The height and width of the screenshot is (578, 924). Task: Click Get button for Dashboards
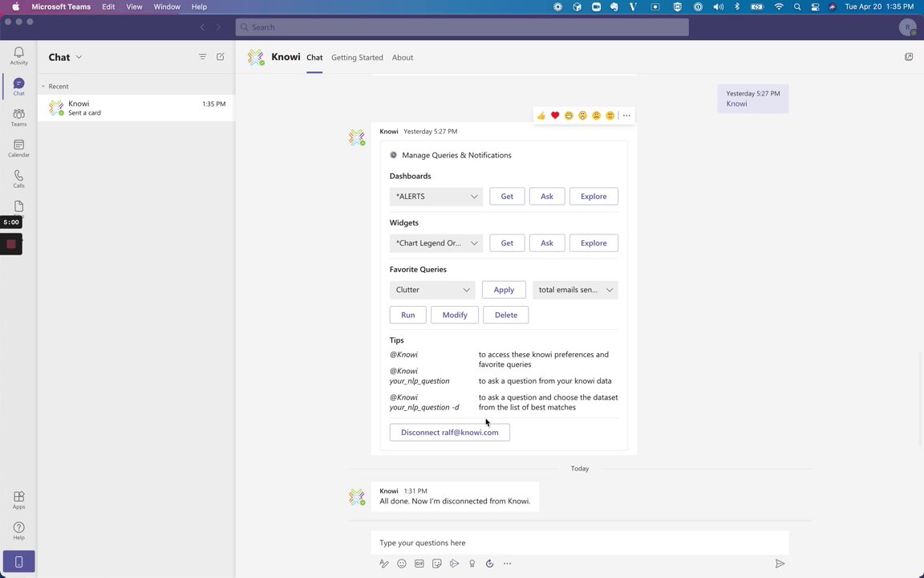[x=507, y=197]
